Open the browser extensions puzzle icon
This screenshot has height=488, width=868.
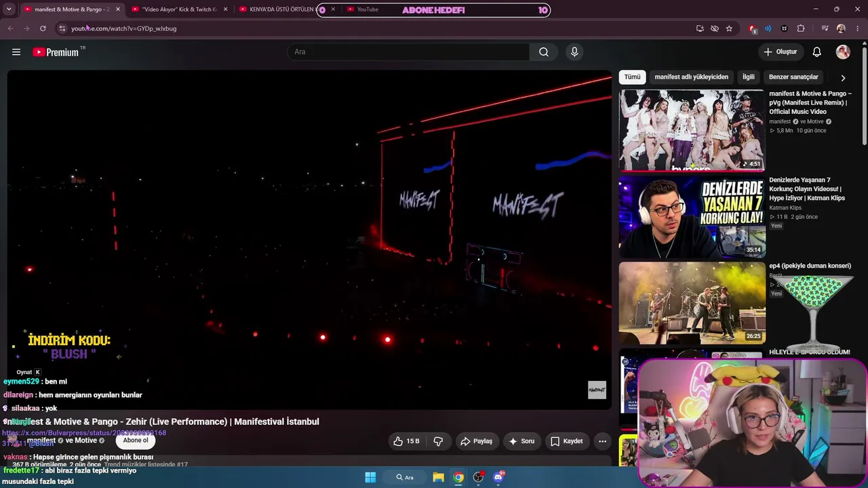tap(801, 28)
